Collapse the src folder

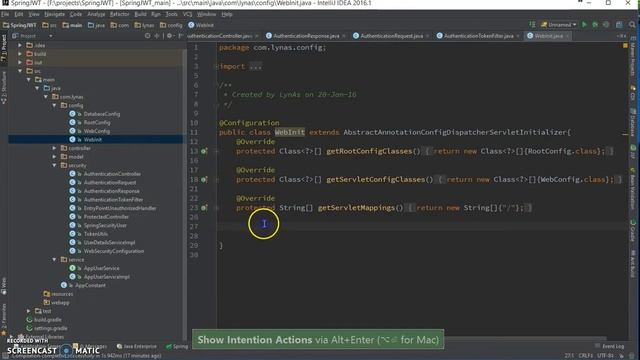(x=20, y=71)
